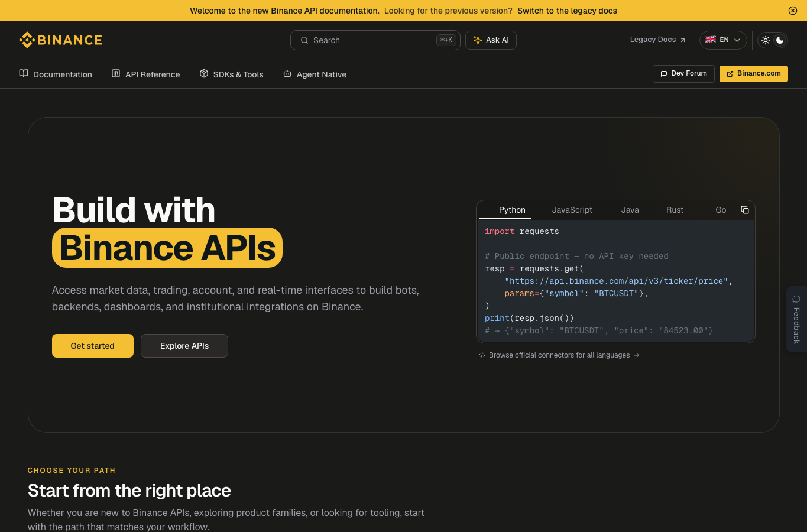Open the Documentation menu
807x532 pixels.
[56, 74]
